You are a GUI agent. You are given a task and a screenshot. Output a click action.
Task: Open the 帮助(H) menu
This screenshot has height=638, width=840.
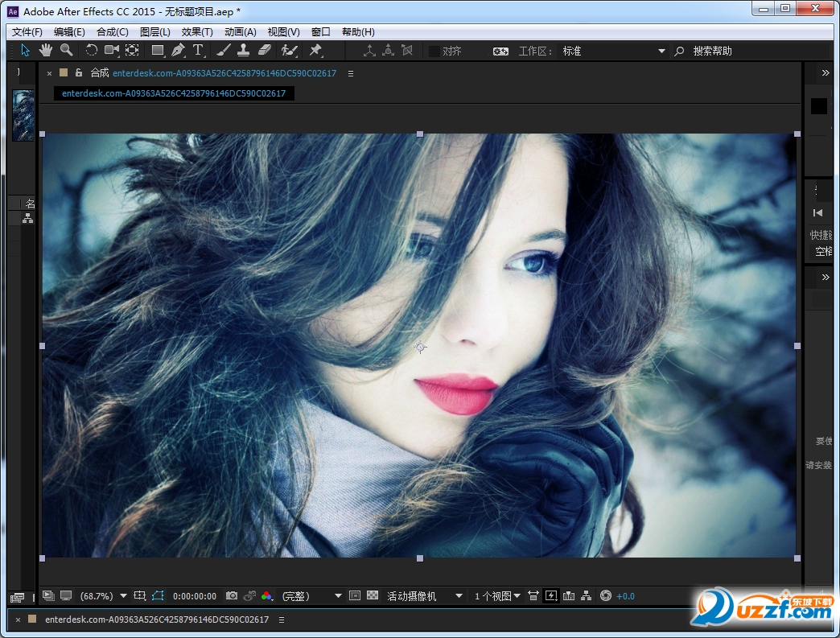click(x=358, y=32)
